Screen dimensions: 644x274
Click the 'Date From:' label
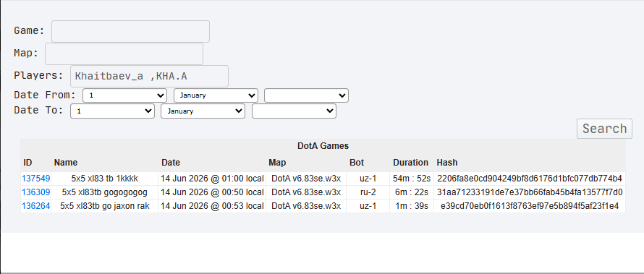(x=45, y=95)
